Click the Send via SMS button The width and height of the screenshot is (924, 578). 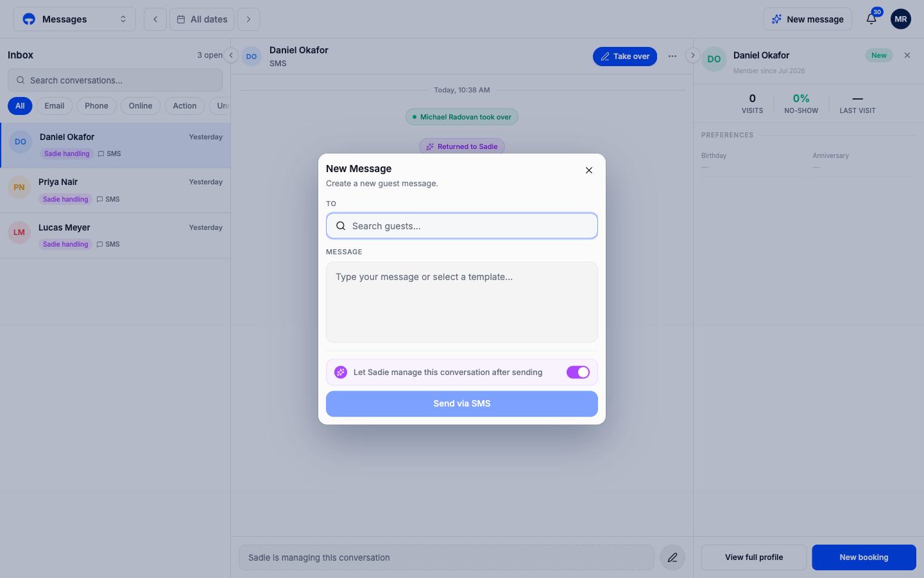[x=462, y=404]
